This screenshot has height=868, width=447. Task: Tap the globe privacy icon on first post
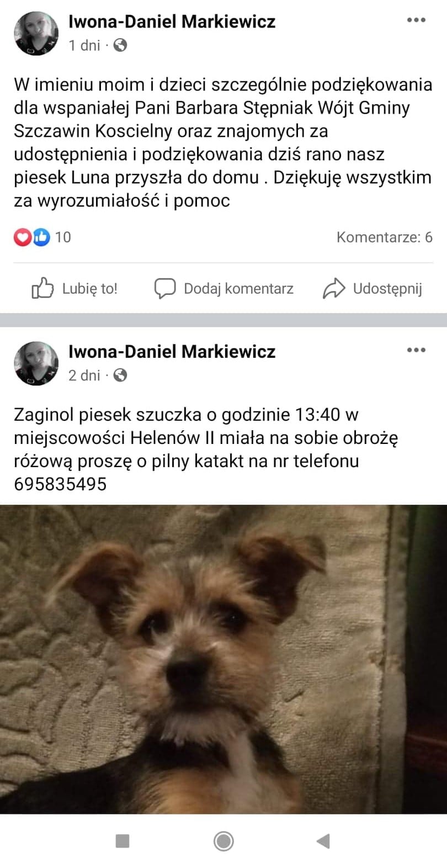coord(120,45)
